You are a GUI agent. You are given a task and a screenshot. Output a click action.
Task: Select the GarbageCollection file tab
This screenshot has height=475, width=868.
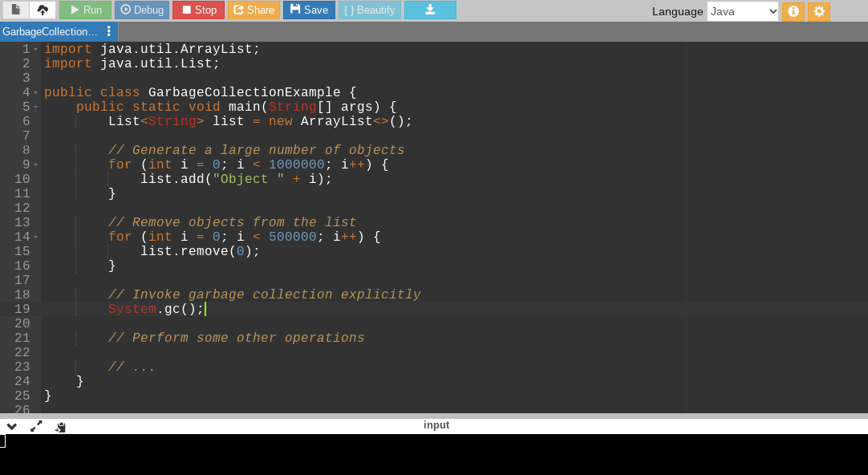point(52,31)
